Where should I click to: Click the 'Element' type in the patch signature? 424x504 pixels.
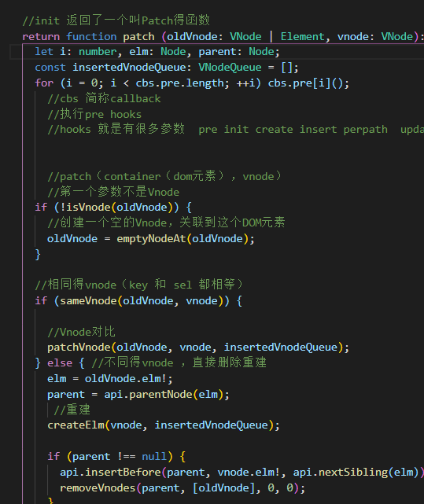302,37
